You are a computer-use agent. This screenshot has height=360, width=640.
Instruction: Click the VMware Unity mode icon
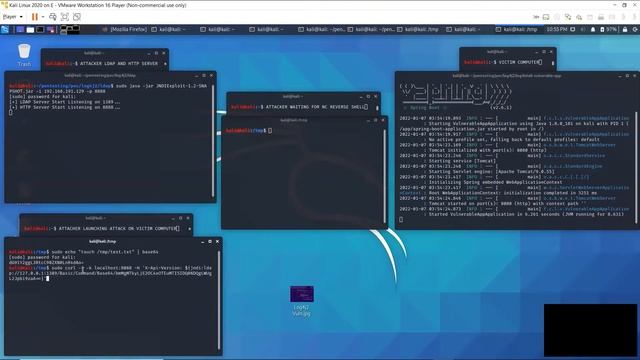click(x=77, y=17)
